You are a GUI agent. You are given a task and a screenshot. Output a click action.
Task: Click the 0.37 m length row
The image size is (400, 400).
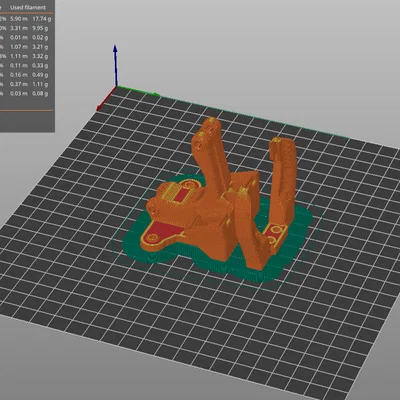(x=19, y=84)
